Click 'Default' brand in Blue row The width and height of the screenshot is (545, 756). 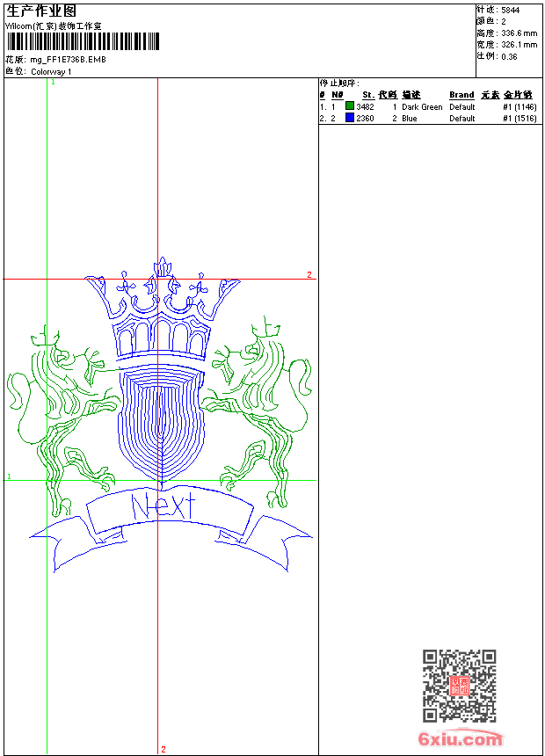pos(462,118)
